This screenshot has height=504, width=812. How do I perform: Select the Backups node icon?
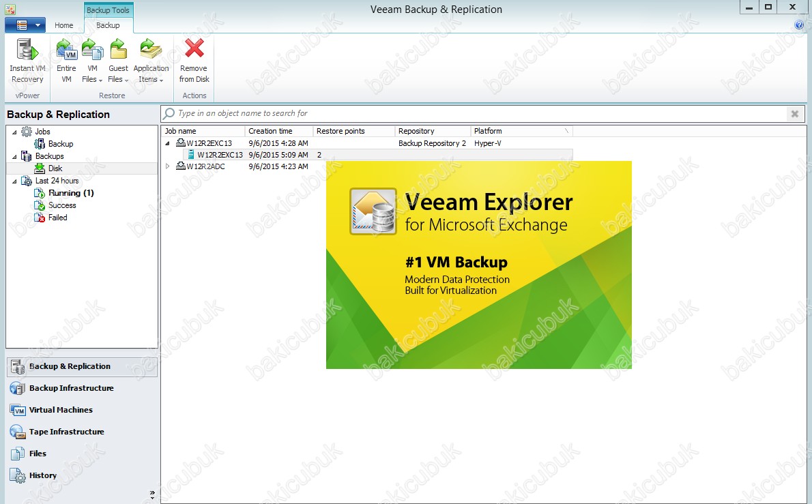27,156
